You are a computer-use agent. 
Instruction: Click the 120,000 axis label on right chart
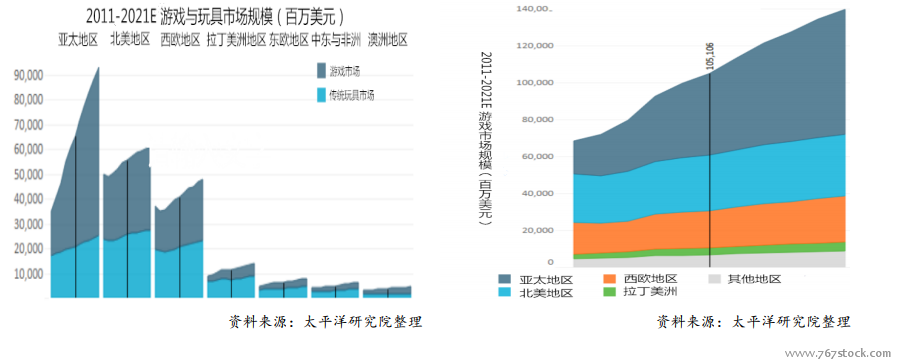(x=535, y=46)
